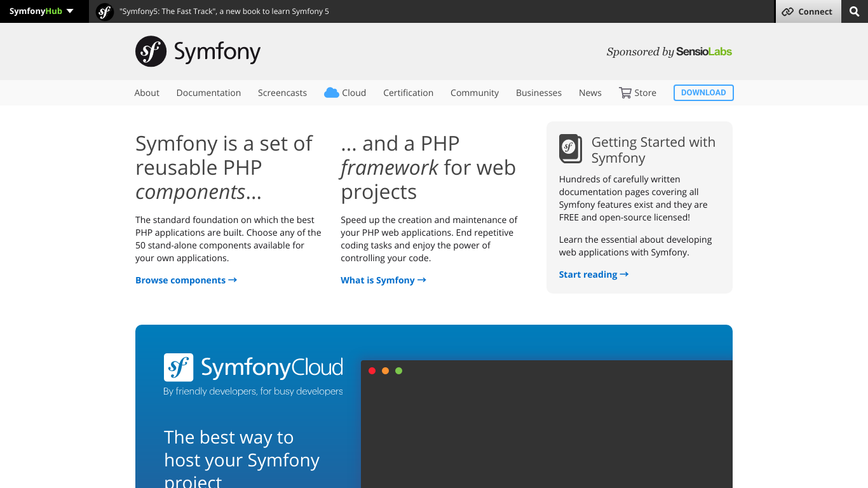868x488 pixels.
Task: Open the Store navigation item
Action: pos(638,93)
